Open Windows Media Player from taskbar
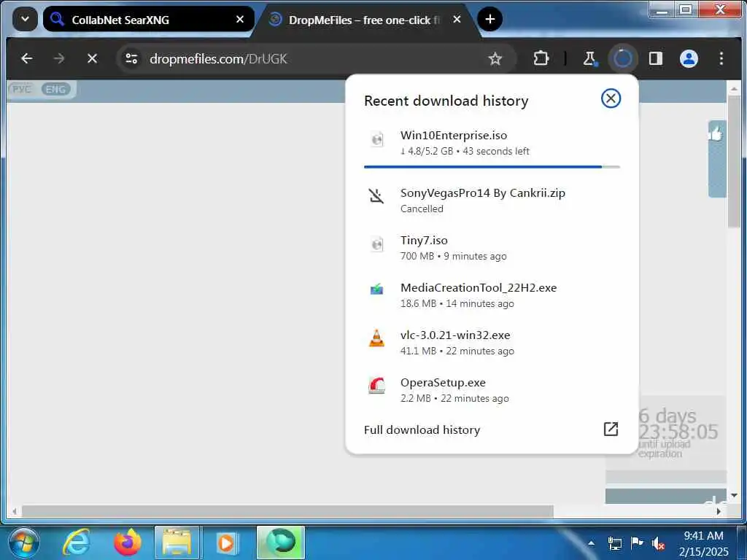Image resolution: width=747 pixels, height=560 pixels. (226, 542)
